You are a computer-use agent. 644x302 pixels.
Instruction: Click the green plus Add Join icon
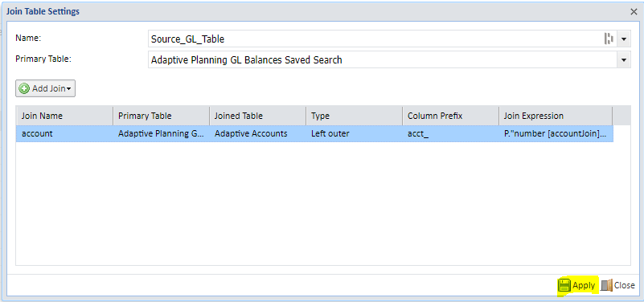[24, 88]
